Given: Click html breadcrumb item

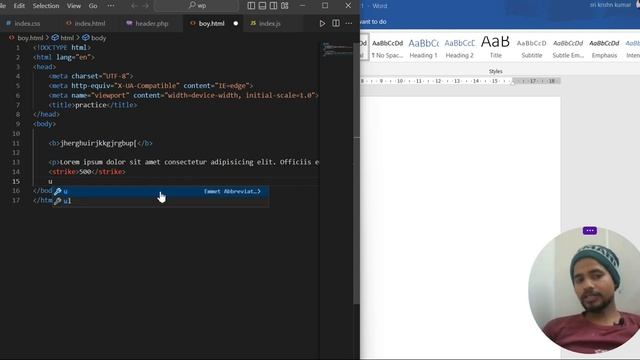Looking at the screenshot, I should pos(67,38).
